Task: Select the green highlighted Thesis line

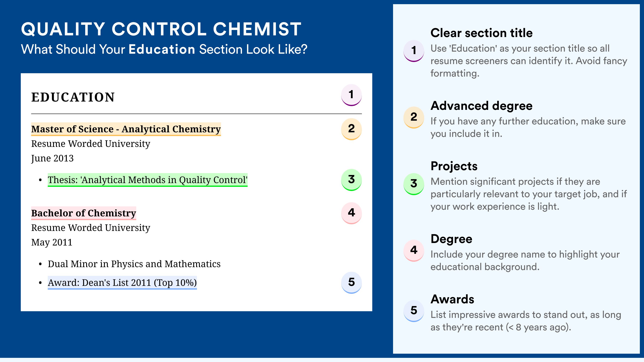Action: (x=147, y=180)
